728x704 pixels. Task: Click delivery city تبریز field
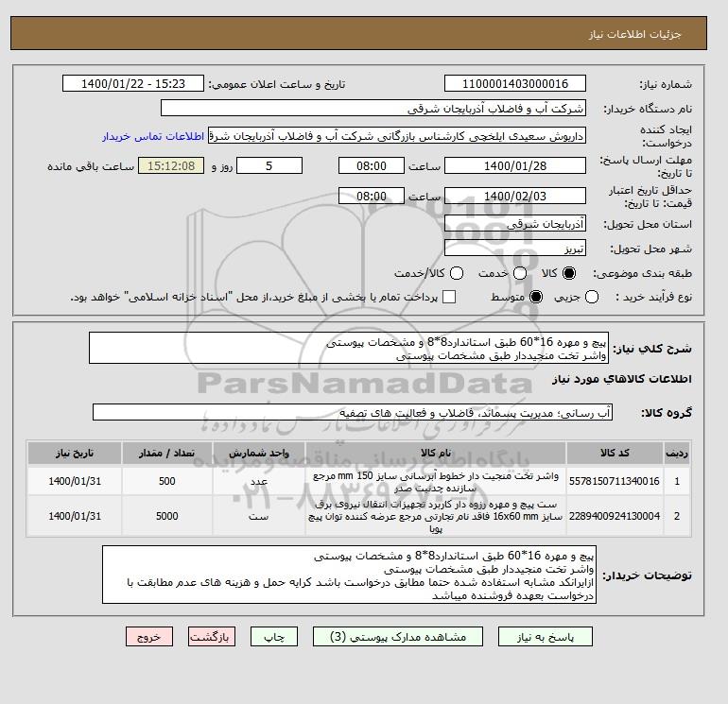(x=515, y=248)
